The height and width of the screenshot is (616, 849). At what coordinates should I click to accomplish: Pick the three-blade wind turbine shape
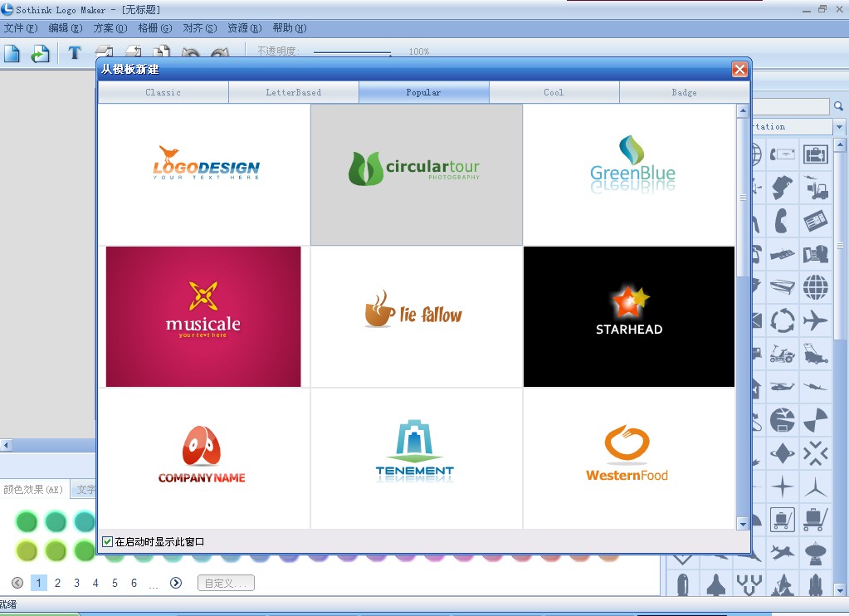coord(816,486)
